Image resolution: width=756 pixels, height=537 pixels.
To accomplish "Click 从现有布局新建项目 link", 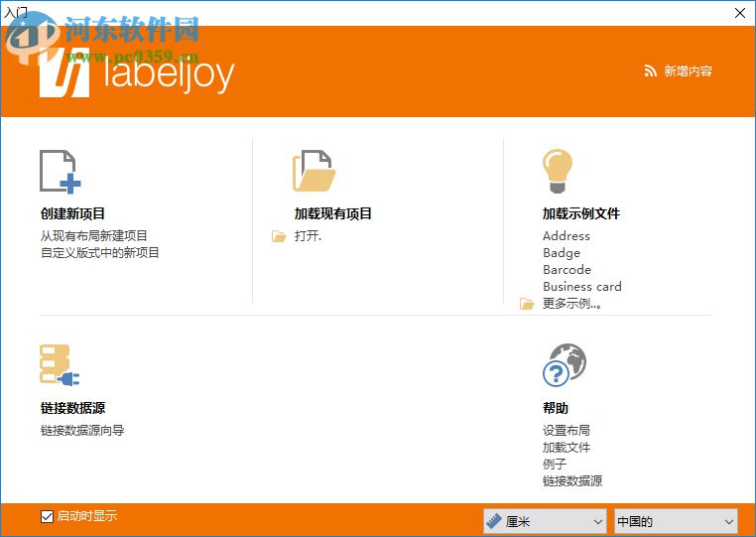I will coord(94,236).
